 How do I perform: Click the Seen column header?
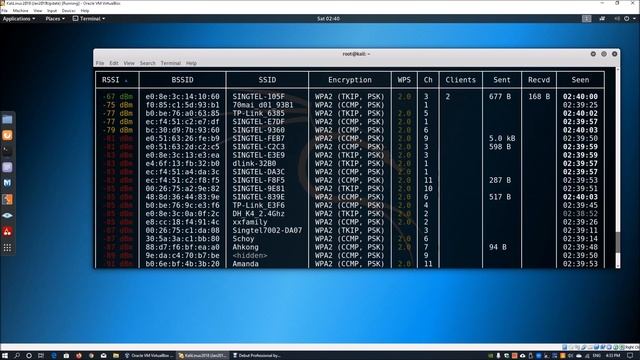tap(580, 80)
